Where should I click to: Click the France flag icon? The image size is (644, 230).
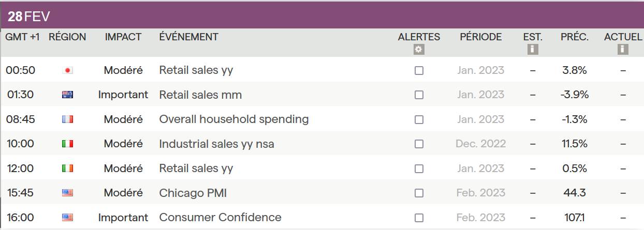point(67,119)
